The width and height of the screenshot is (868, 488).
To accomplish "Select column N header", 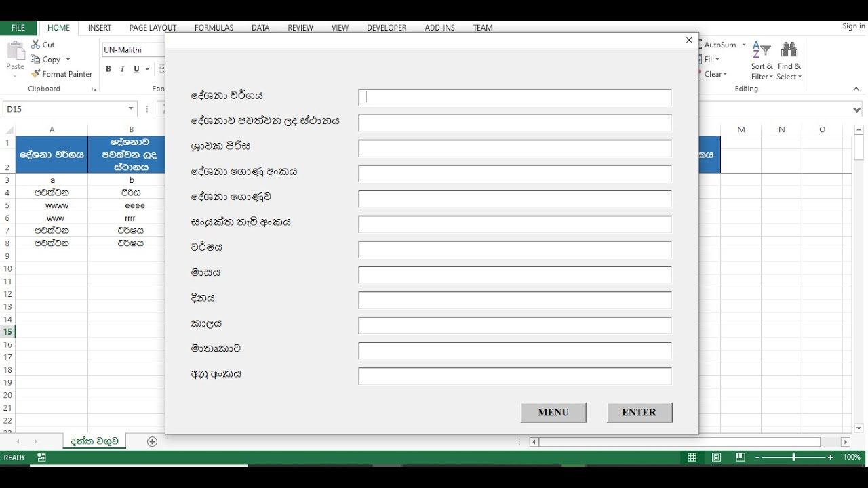I will [x=782, y=129].
